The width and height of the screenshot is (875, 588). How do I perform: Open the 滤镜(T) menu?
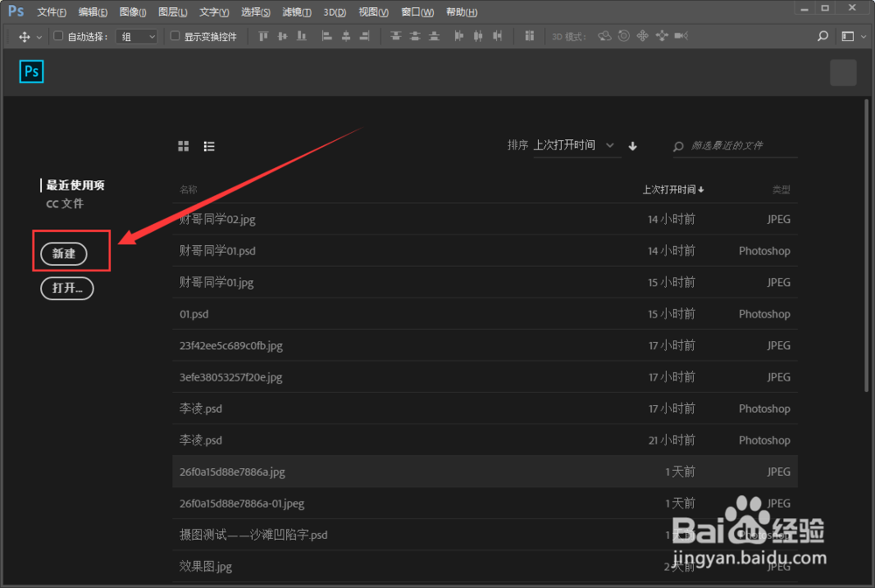[x=297, y=11]
